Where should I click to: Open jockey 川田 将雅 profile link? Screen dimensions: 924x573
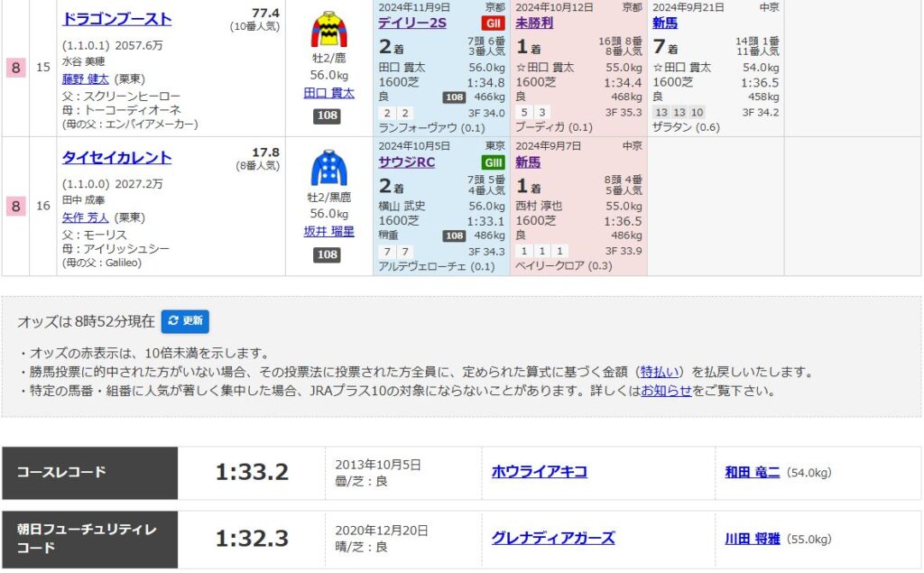click(752, 538)
